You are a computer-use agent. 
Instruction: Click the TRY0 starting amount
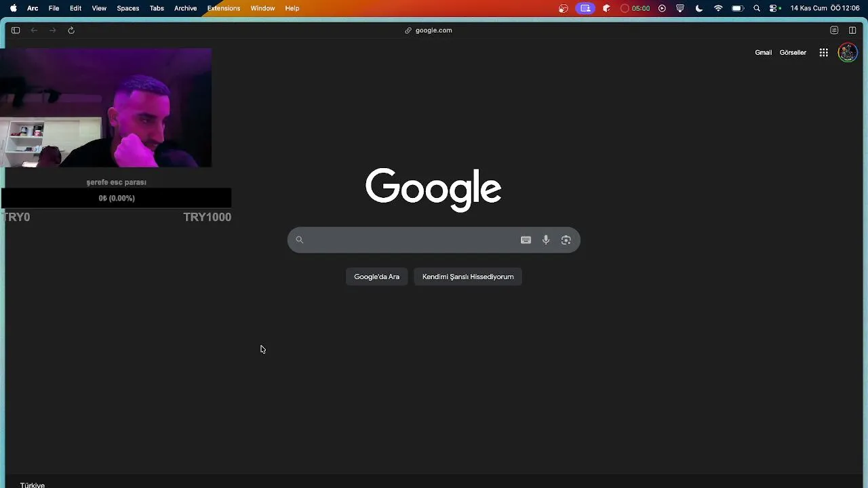pyautogui.click(x=16, y=217)
